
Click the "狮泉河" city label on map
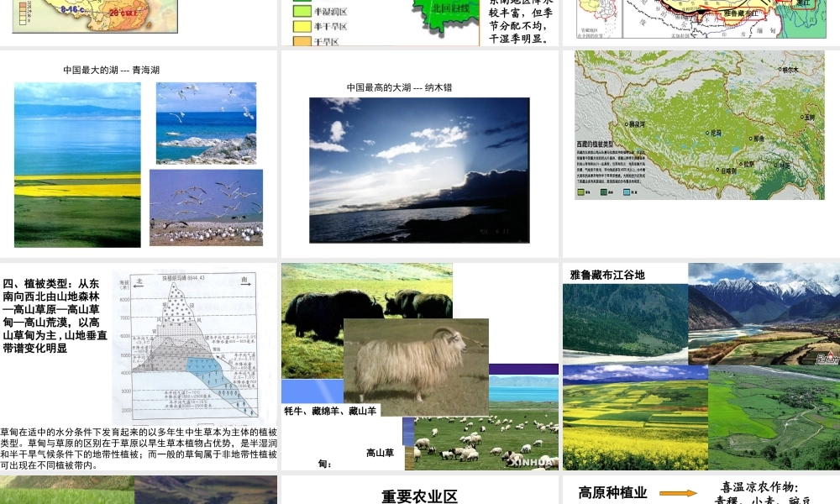pyautogui.click(x=637, y=124)
